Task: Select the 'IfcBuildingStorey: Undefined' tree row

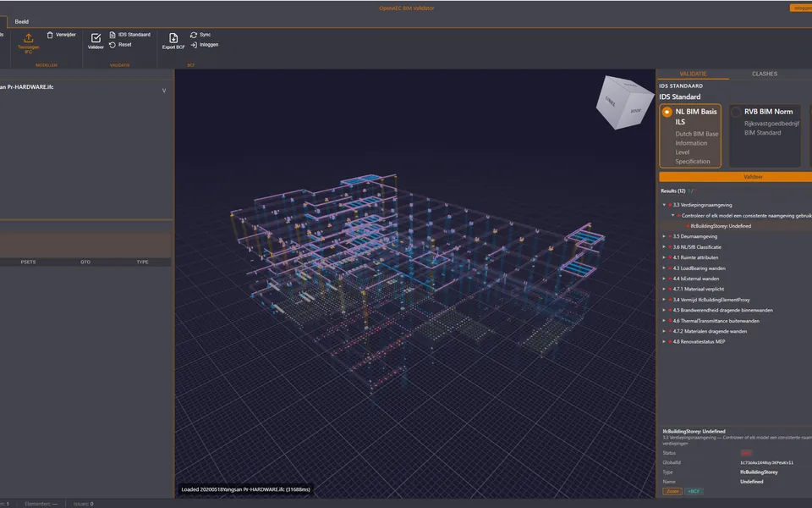Action: [x=735, y=226]
